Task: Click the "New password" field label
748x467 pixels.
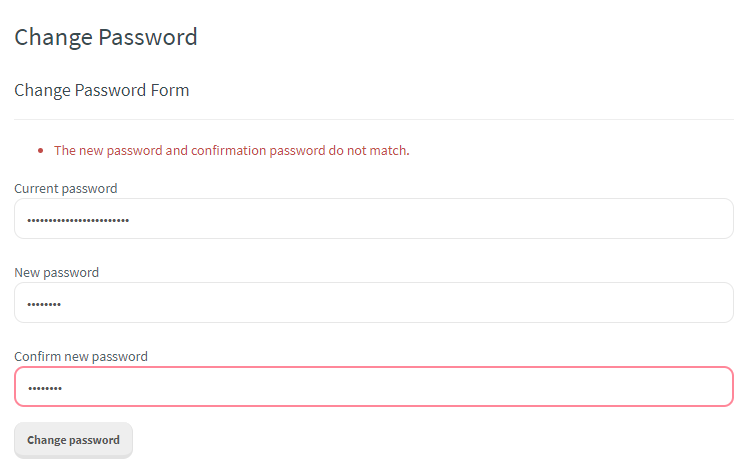Action: coord(57,272)
